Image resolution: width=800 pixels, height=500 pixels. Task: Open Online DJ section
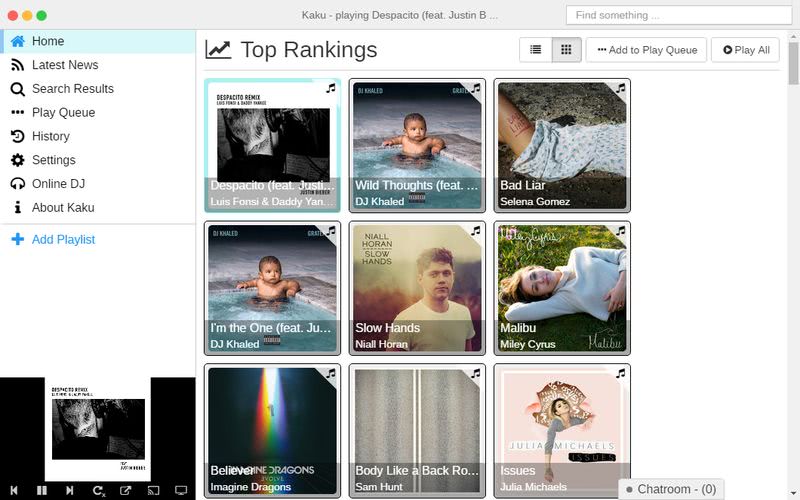(98, 184)
